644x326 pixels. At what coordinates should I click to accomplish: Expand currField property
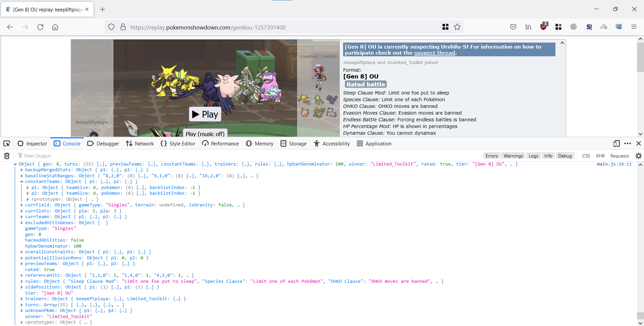tap(22, 205)
